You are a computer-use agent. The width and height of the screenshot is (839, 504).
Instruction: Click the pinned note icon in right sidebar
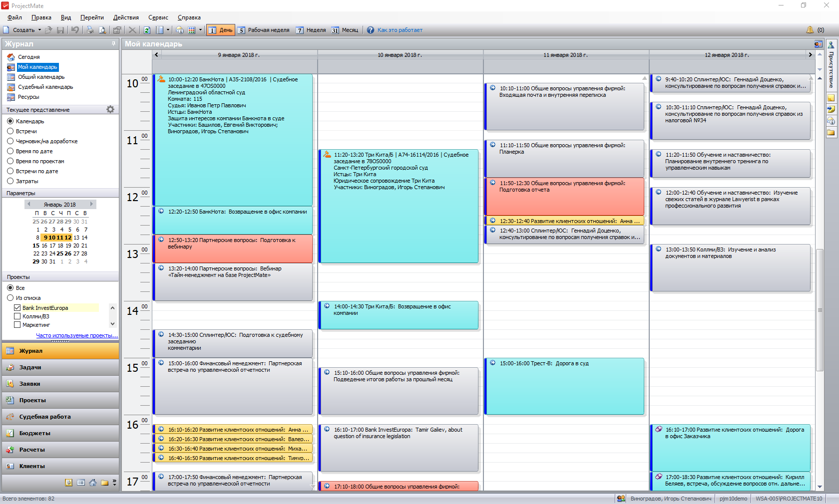tap(831, 109)
